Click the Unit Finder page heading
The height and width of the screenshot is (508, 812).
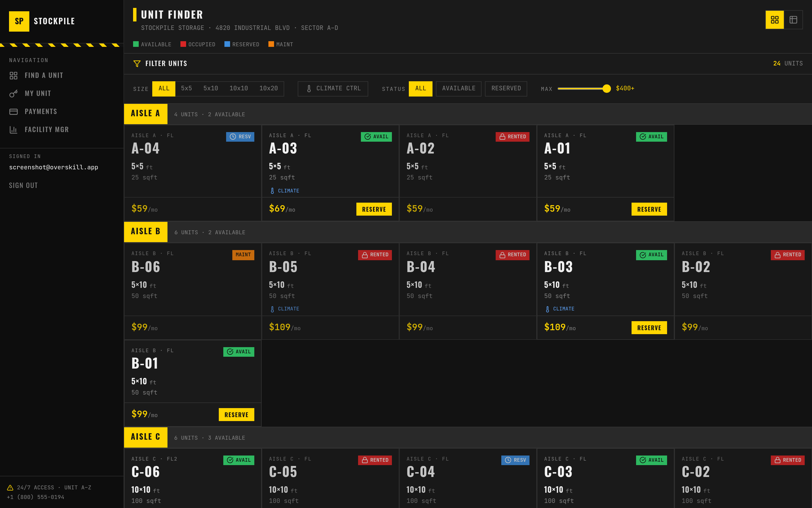(x=172, y=15)
